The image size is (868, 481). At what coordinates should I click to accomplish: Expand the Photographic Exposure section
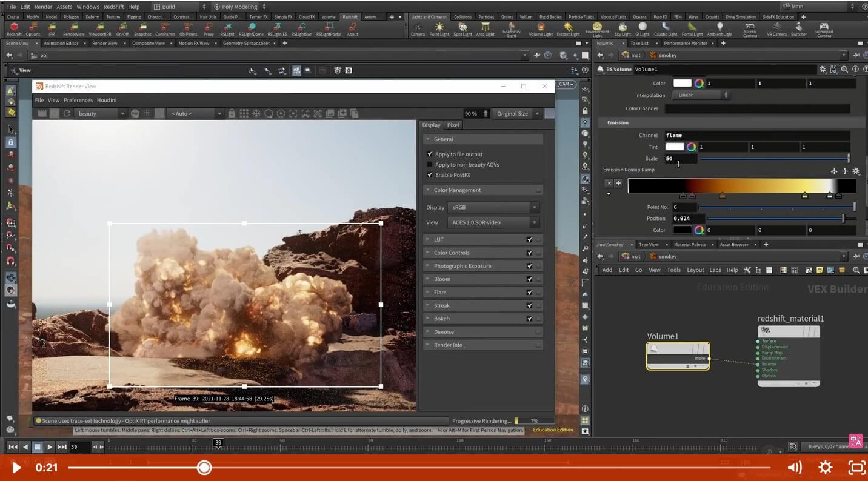pos(462,266)
